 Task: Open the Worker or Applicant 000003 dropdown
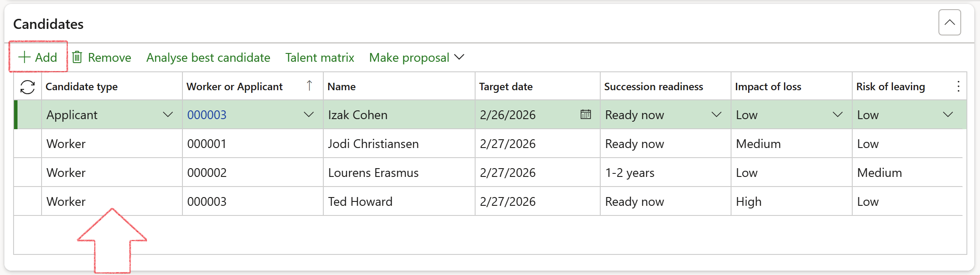coord(308,115)
